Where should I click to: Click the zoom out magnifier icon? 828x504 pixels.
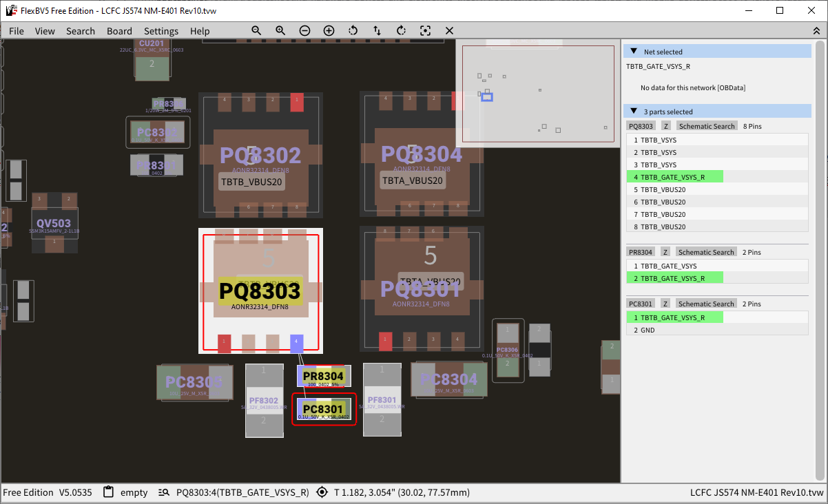click(x=256, y=31)
